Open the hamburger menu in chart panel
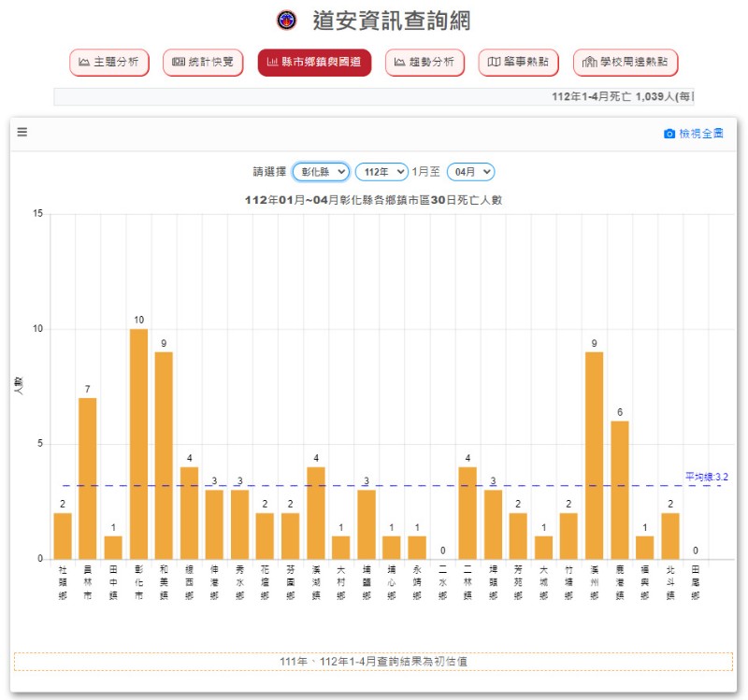Image resolution: width=748 pixels, height=700 pixels. point(22,133)
